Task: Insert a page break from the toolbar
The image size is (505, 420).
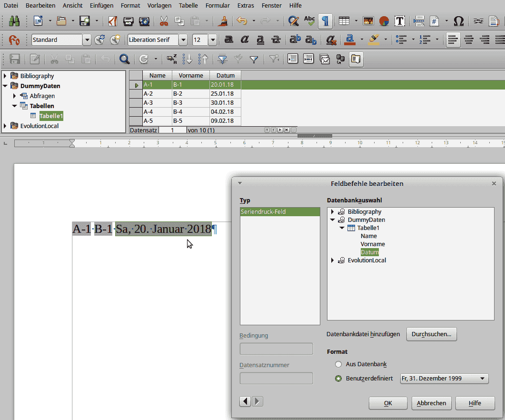Action: click(419, 21)
